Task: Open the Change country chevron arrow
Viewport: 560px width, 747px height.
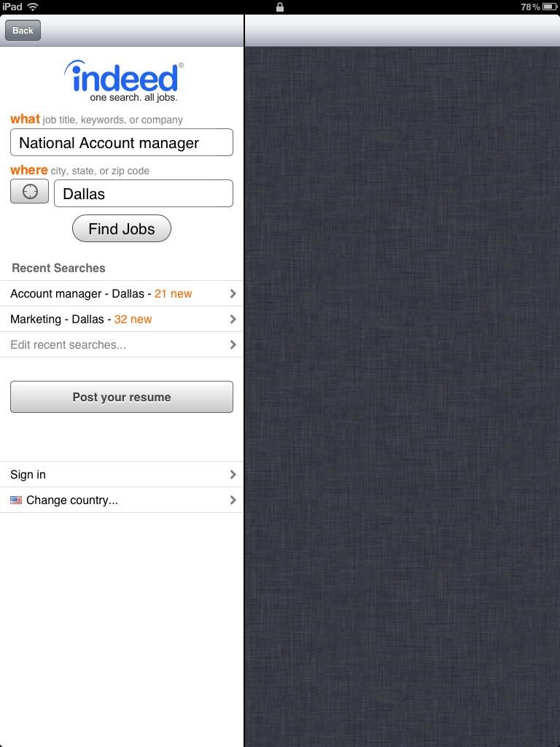Action: coord(233,500)
